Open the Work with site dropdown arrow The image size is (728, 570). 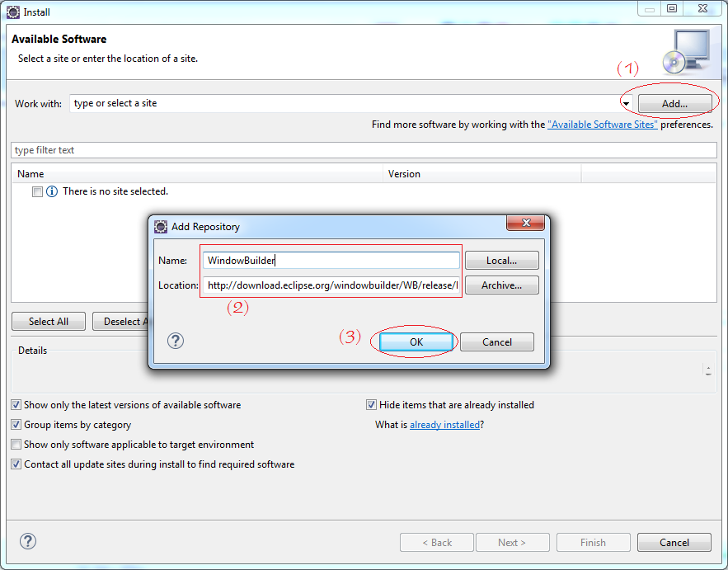(626, 104)
